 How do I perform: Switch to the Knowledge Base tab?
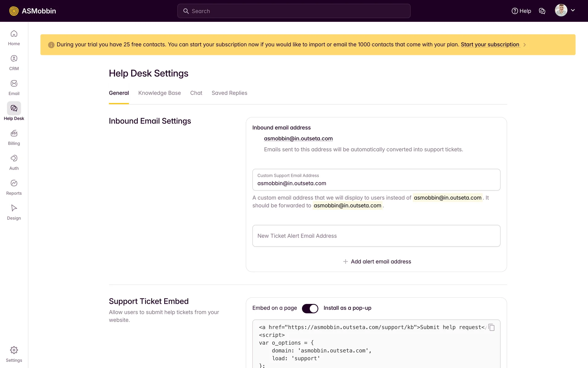click(x=159, y=93)
